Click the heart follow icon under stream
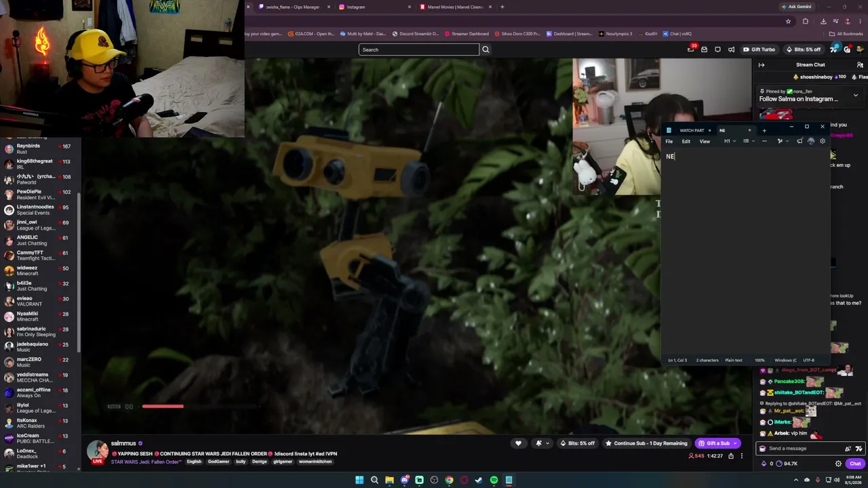The width and height of the screenshot is (868, 488). point(519,443)
